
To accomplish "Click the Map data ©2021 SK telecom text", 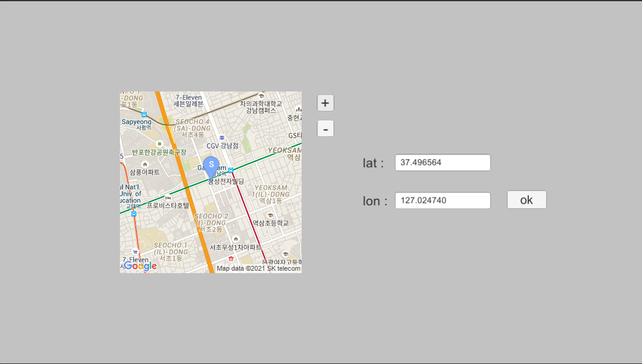I will tap(259, 268).
